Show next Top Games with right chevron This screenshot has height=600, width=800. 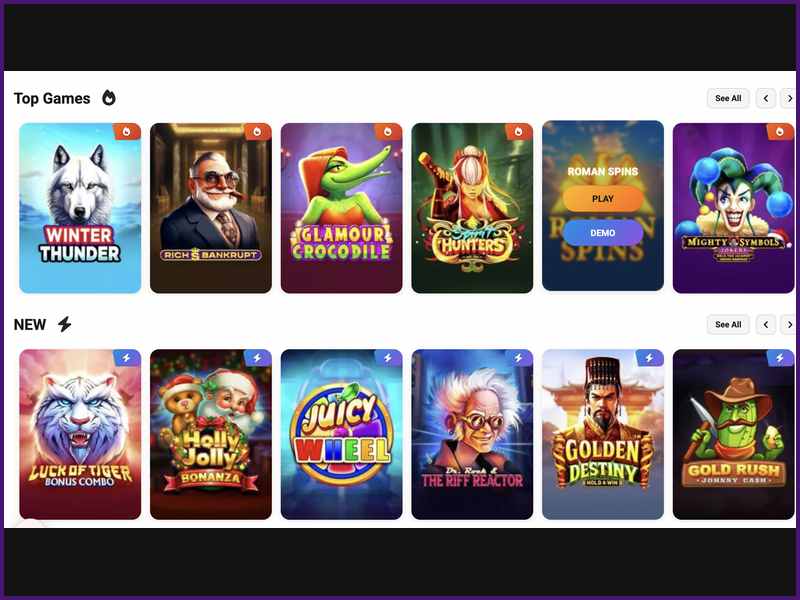[x=789, y=98]
